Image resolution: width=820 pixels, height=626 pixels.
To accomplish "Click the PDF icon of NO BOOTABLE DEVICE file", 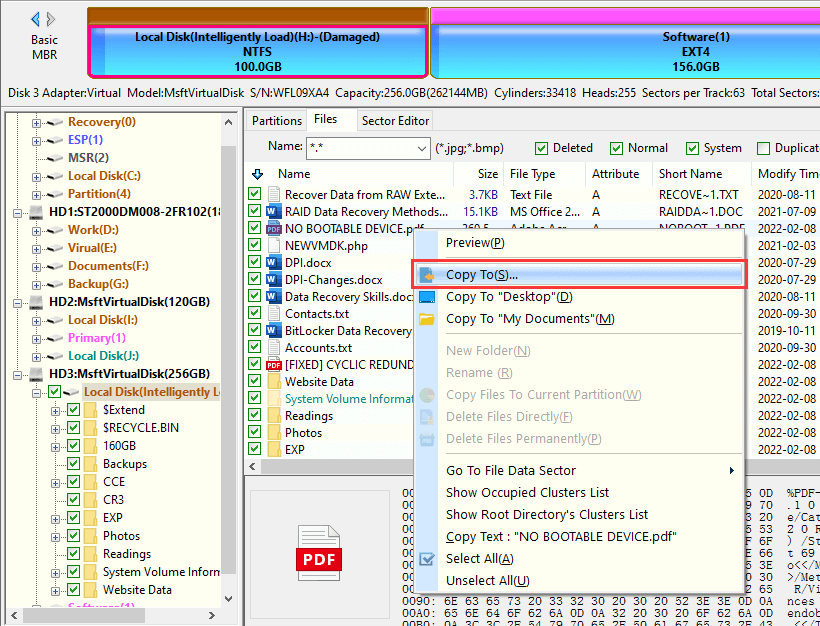I will 275,229.
